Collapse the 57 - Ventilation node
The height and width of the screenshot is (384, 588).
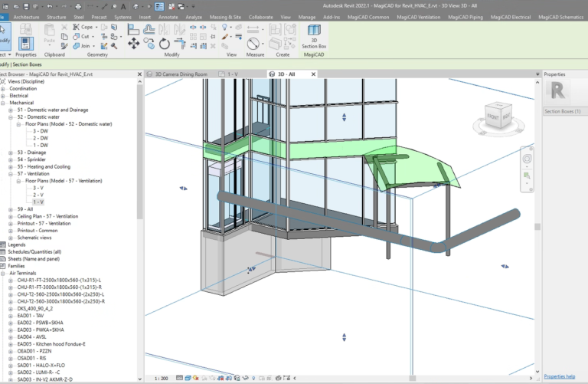[11, 174]
